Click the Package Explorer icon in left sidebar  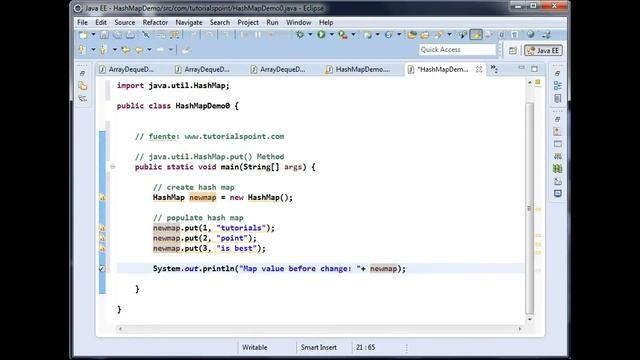(83, 86)
